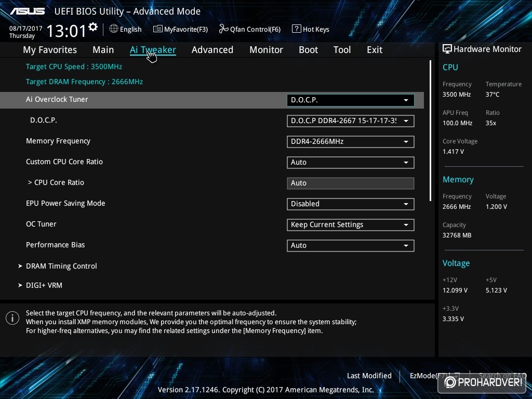Click the Hot Keys question mark icon
The width and height of the screenshot is (532, 399).
(x=296, y=29)
